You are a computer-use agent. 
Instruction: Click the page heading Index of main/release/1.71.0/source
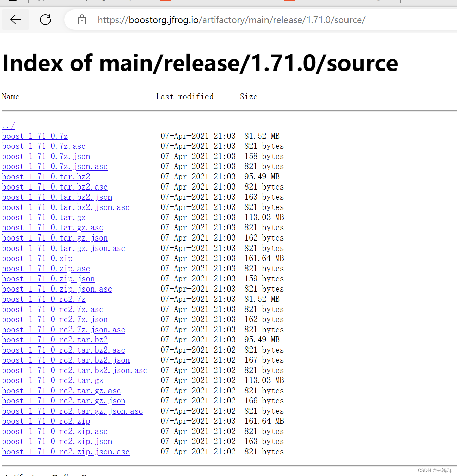(x=200, y=63)
